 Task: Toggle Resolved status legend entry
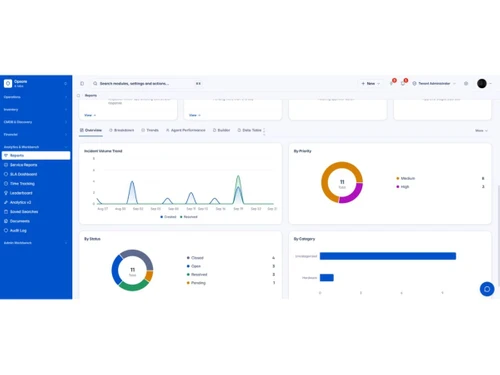pos(197,274)
